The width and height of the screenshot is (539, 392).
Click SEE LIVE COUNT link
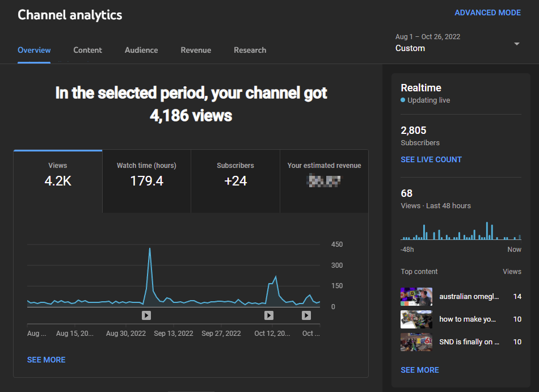point(431,159)
